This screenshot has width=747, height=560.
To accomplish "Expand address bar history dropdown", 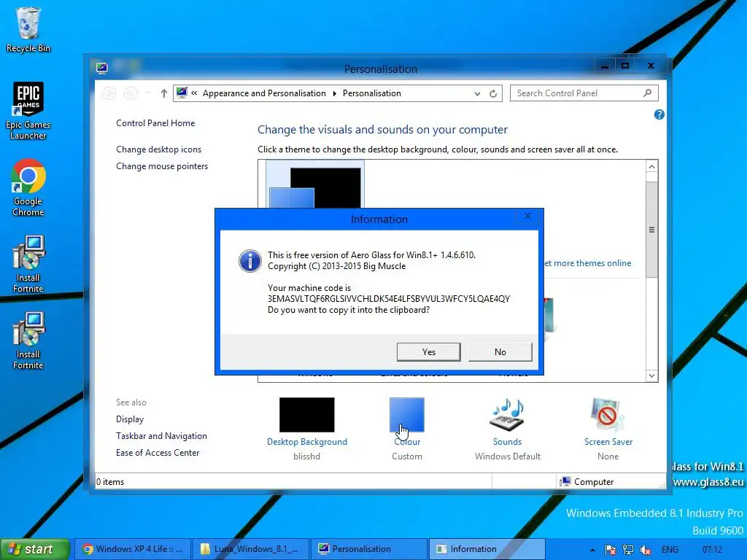I will (x=477, y=94).
